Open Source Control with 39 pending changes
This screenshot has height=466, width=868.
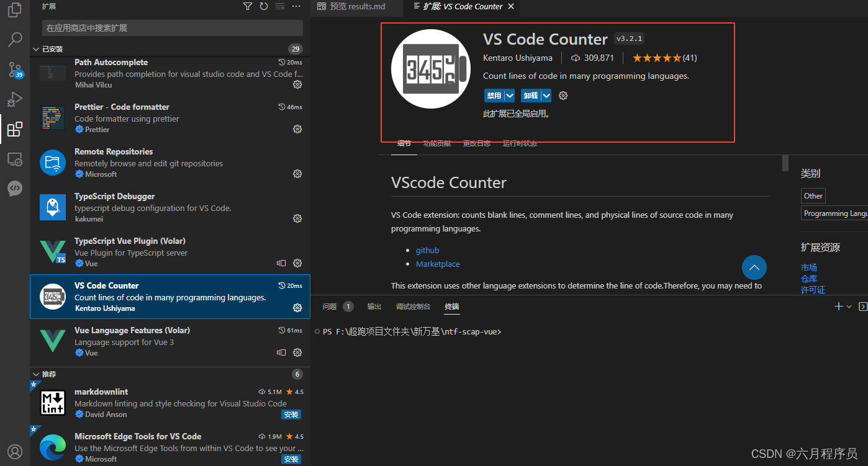click(14, 69)
